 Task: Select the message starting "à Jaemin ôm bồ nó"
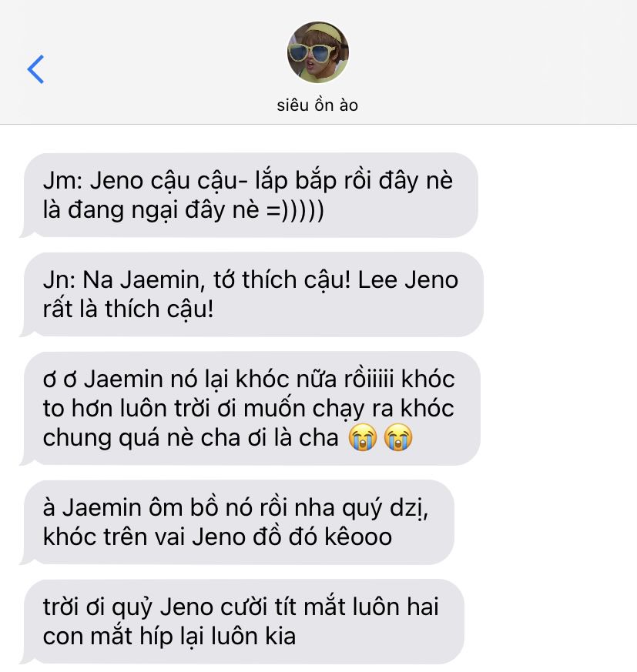(x=238, y=522)
